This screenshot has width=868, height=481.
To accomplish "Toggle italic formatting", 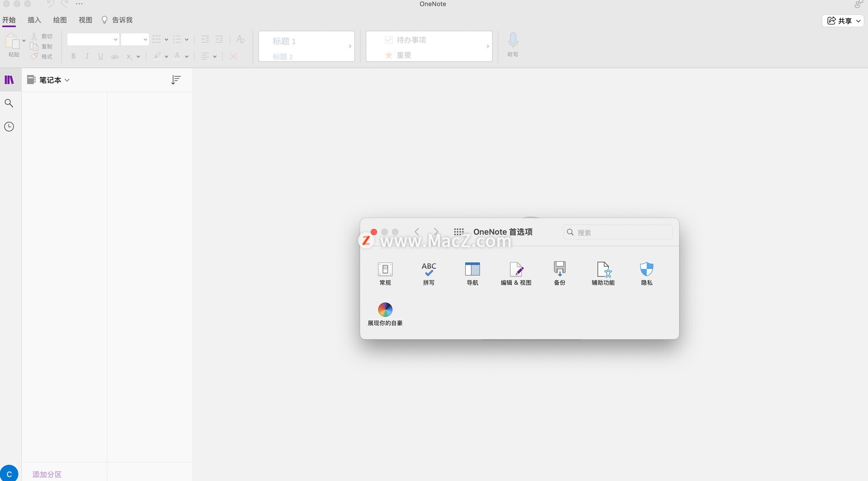I will (x=87, y=57).
